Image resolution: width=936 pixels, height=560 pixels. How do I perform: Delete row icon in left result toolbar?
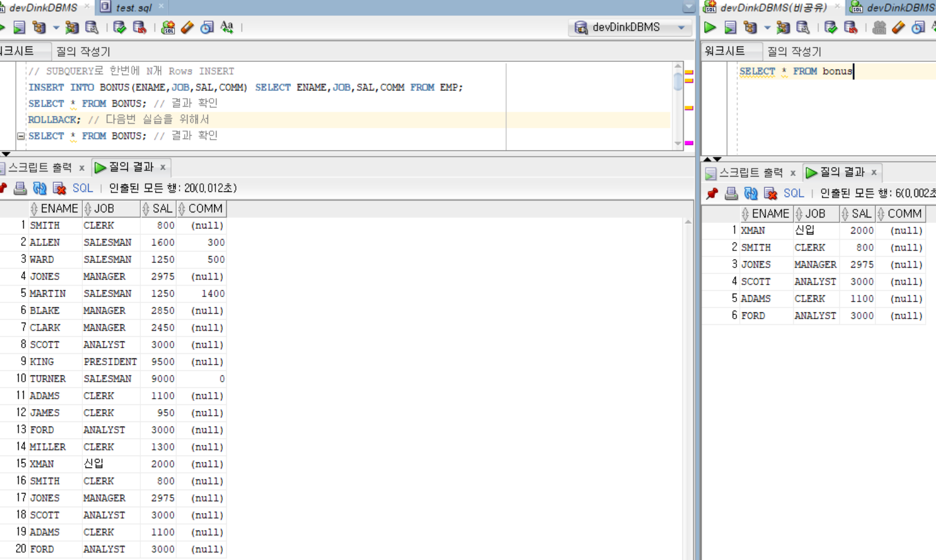[59, 188]
